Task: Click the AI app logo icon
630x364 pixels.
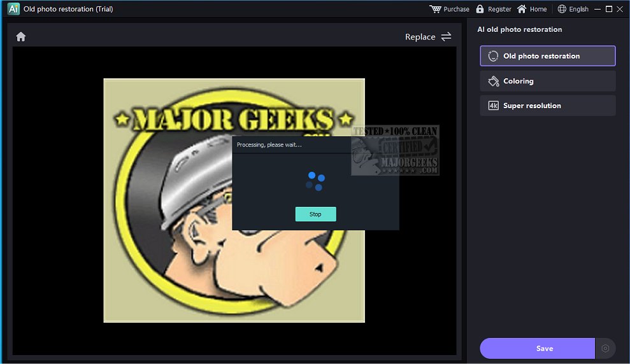Action: click(13, 9)
